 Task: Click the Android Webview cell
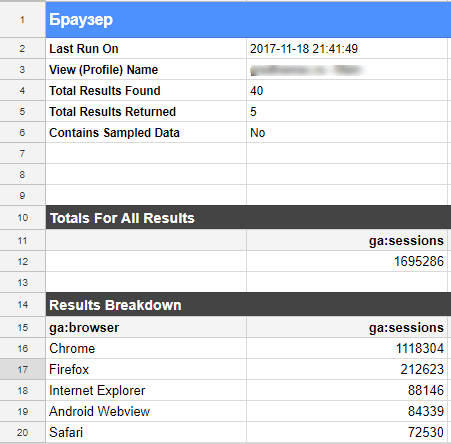pyautogui.click(x=146, y=411)
